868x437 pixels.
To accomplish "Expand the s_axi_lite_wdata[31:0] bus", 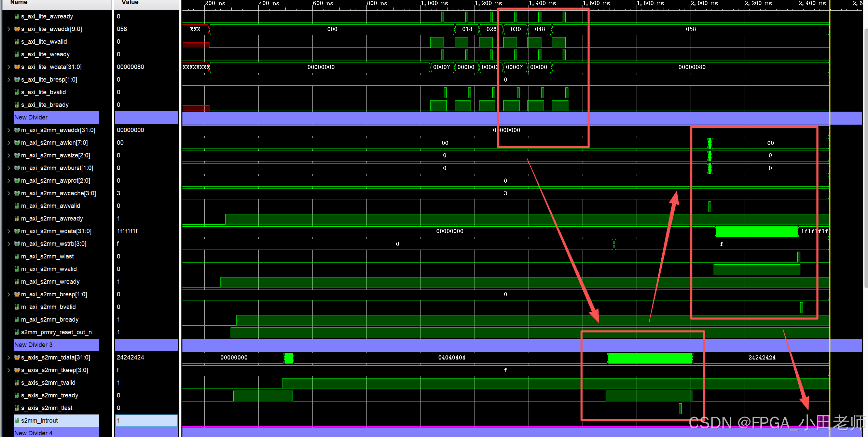I will coord(9,67).
